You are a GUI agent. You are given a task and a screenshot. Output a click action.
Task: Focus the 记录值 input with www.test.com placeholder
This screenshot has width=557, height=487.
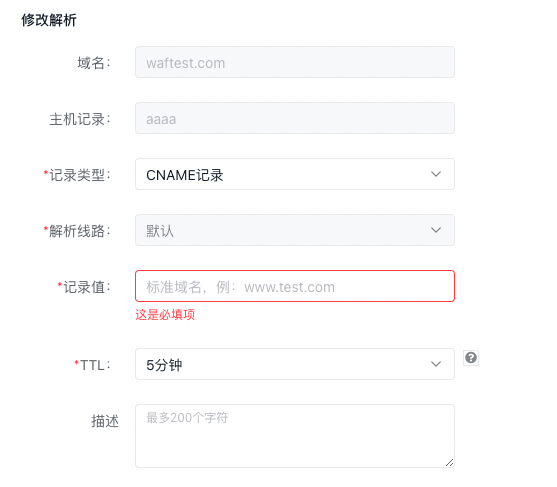(x=295, y=286)
